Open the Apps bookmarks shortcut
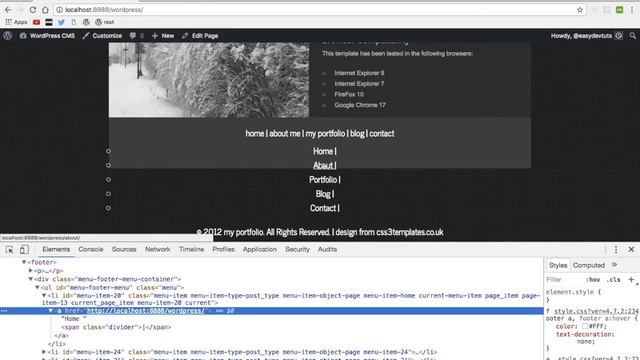Image resolution: width=640 pixels, height=360 pixels. tap(16, 22)
